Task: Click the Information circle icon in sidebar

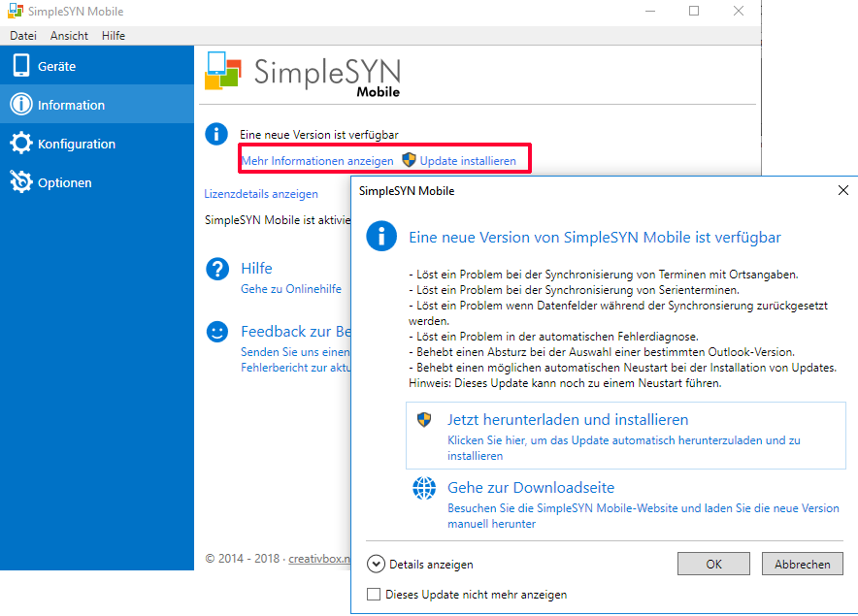Action: (20, 105)
